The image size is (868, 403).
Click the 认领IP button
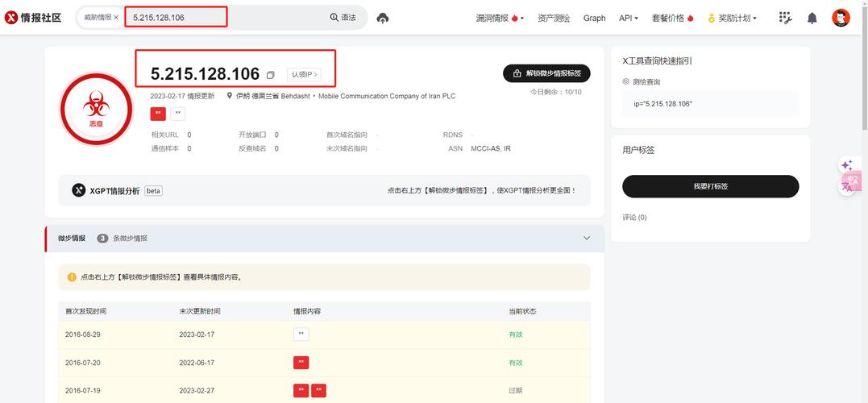304,74
